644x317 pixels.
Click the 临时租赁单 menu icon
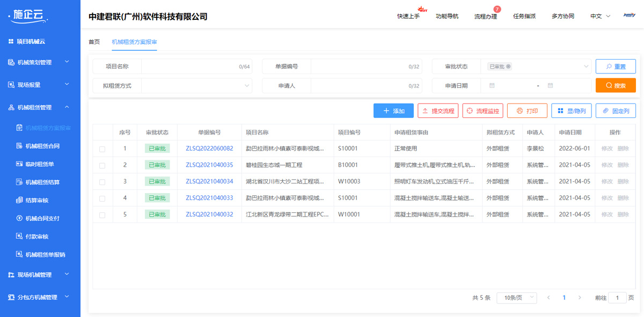point(19,164)
